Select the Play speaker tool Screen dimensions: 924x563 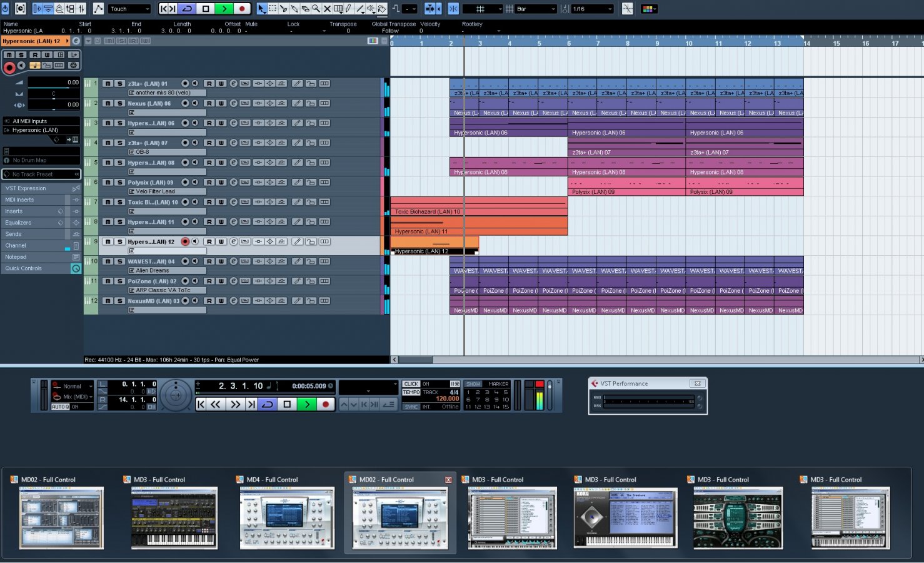pyautogui.click(x=371, y=9)
